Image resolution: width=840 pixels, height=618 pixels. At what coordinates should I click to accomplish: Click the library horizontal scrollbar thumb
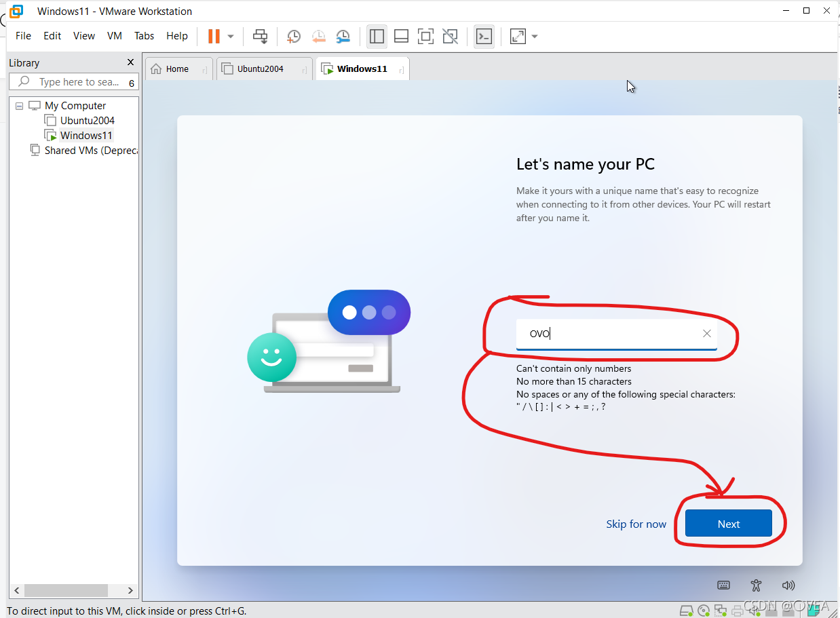click(66, 590)
